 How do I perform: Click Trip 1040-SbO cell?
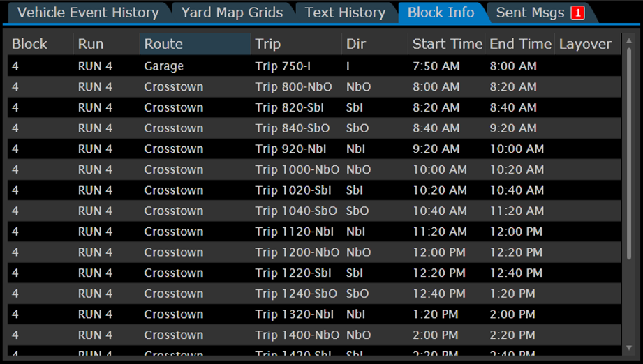(296, 211)
